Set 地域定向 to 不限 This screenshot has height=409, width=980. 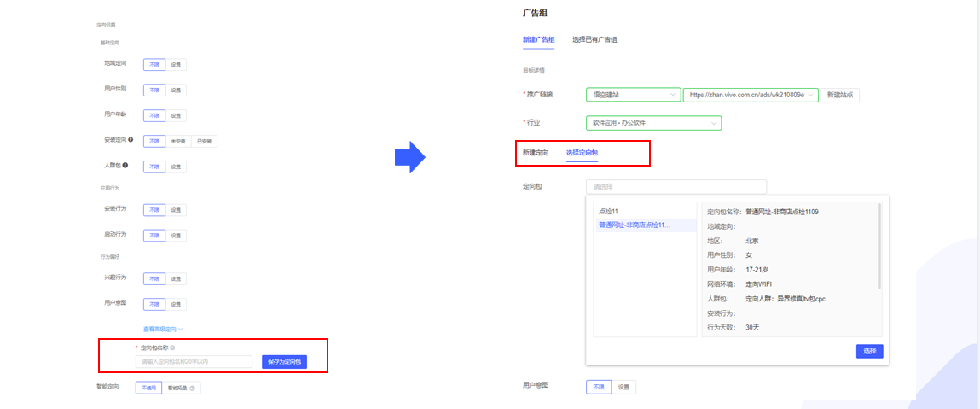tap(154, 64)
